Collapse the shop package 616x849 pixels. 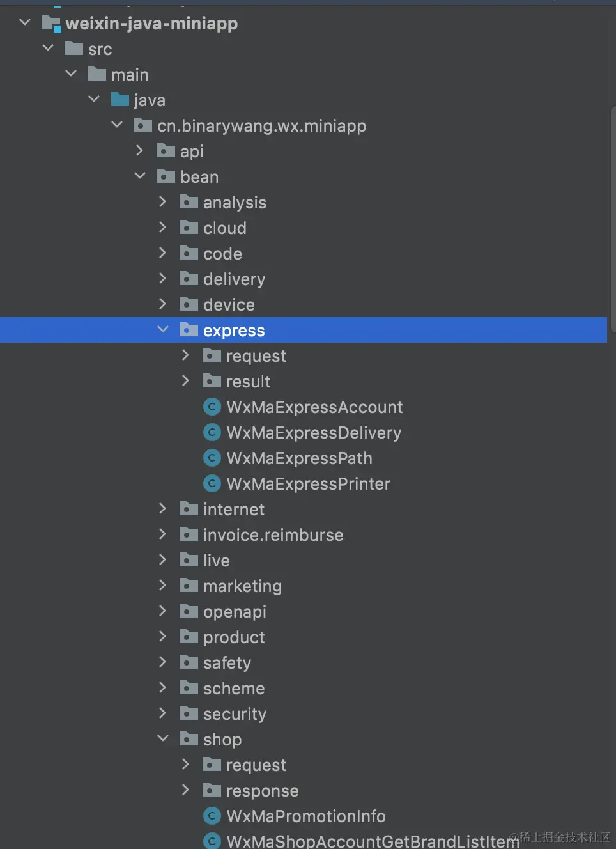(163, 738)
